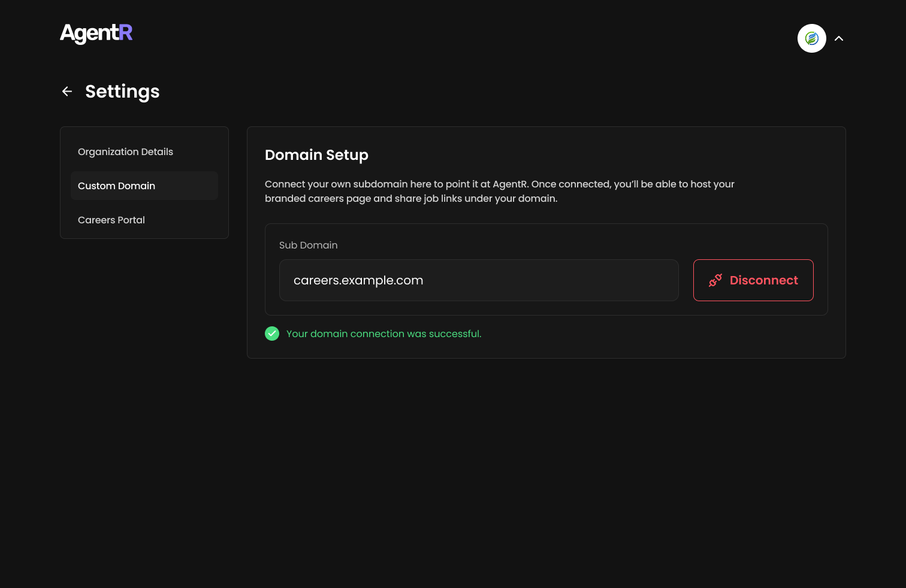Click the careers.example.com text in the field
906x588 pixels.
(x=358, y=280)
